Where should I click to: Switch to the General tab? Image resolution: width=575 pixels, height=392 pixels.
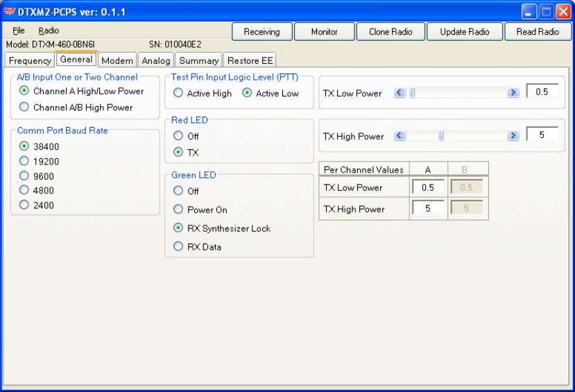click(76, 59)
